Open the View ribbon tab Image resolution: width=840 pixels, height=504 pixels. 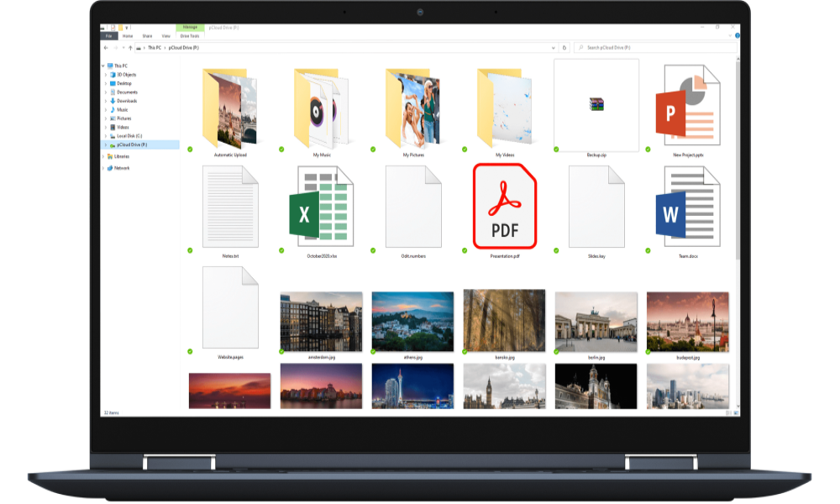[166, 36]
